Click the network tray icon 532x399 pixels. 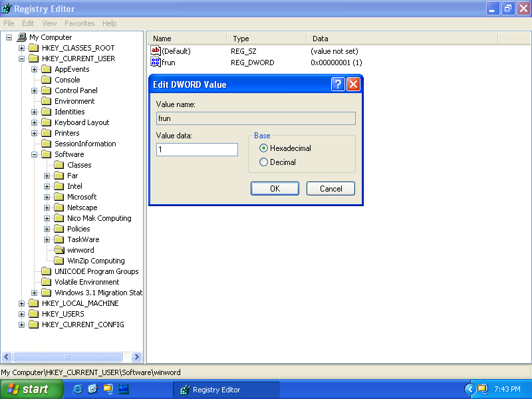[x=483, y=389]
